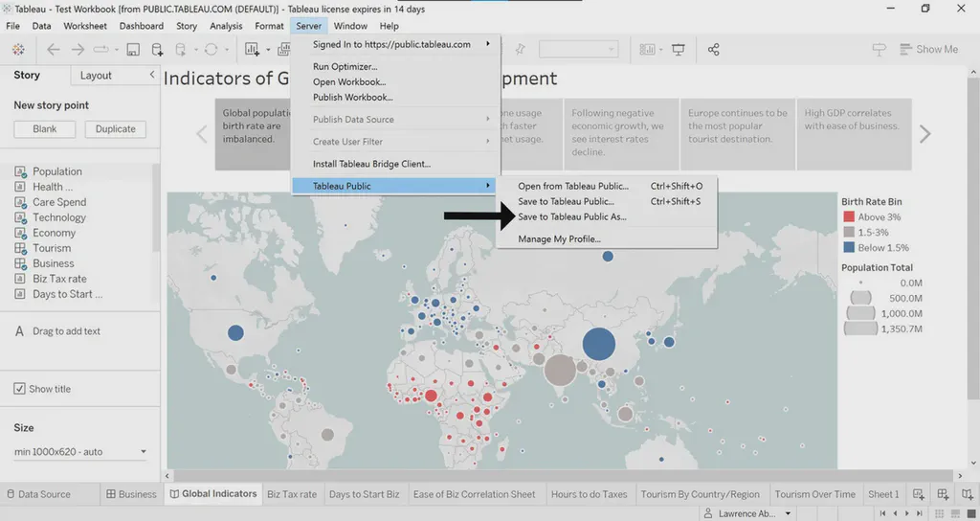The height and width of the screenshot is (521, 980).
Task: Click the new worksheet chart icon
Action: (252, 50)
